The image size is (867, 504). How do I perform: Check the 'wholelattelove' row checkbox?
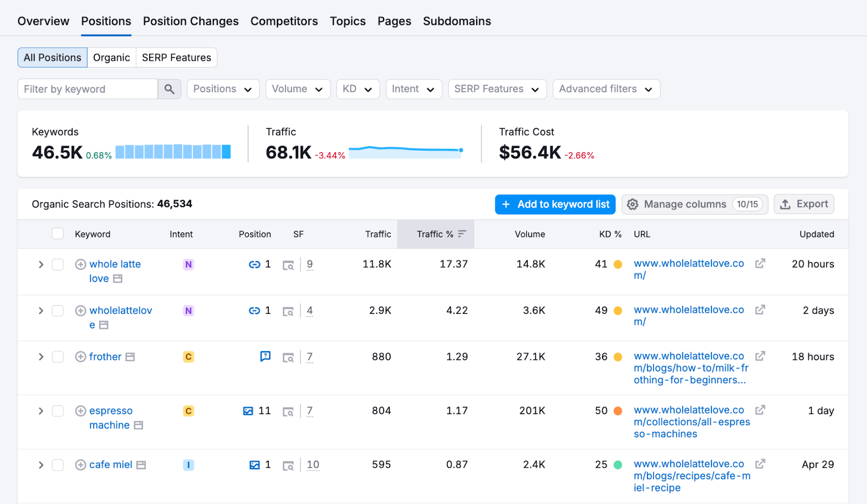pos(58,311)
